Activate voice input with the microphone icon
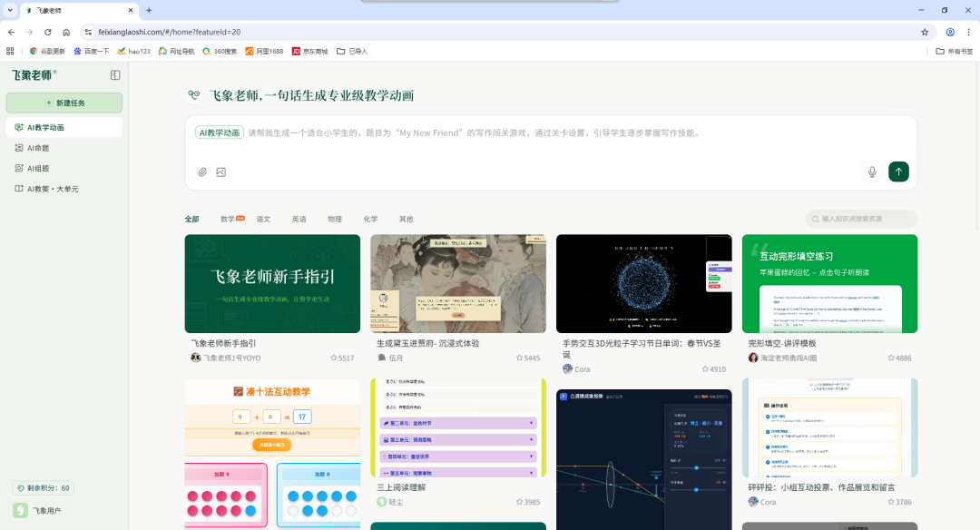The width and height of the screenshot is (980, 530). 872,172
